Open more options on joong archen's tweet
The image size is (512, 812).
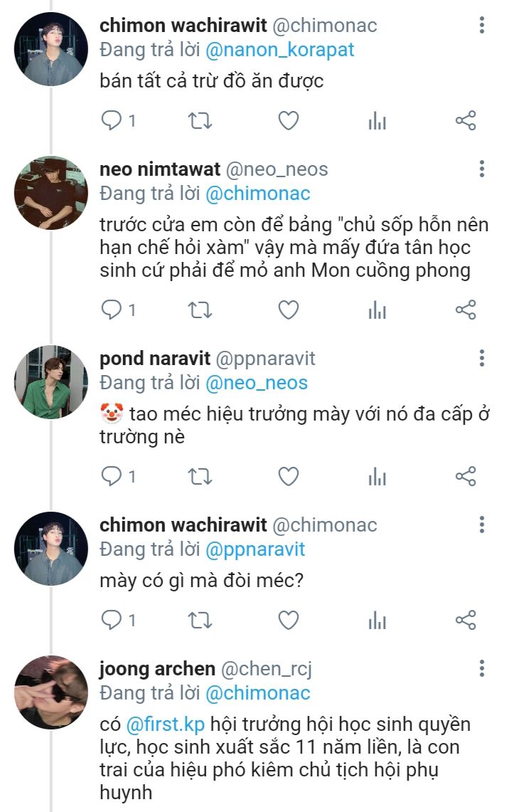[482, 669]
